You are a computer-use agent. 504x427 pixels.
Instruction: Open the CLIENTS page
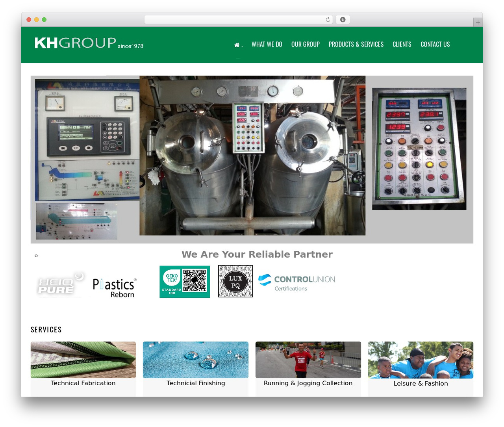[402, 45]
